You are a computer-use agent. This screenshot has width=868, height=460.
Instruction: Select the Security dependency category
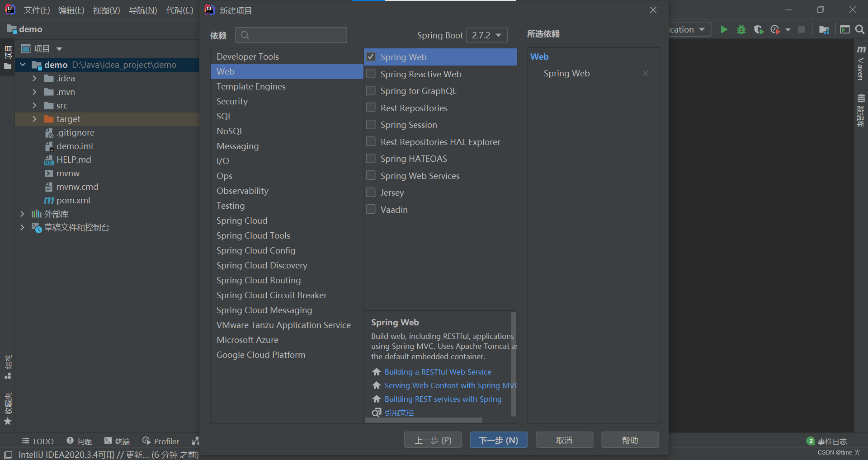coord(287,101)
